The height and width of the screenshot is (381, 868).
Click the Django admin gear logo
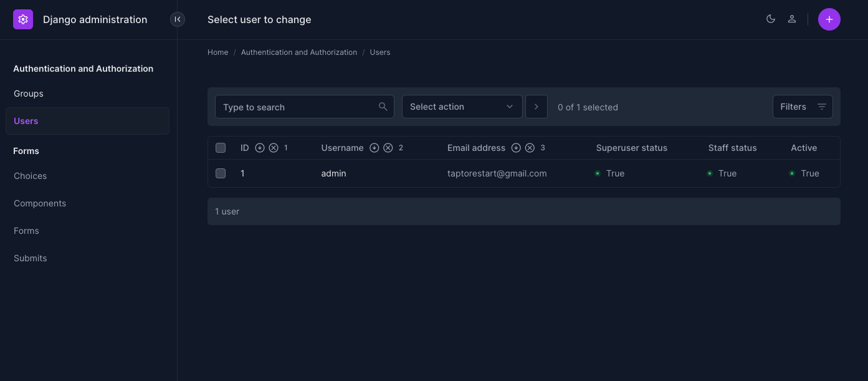tap(23, 19)
